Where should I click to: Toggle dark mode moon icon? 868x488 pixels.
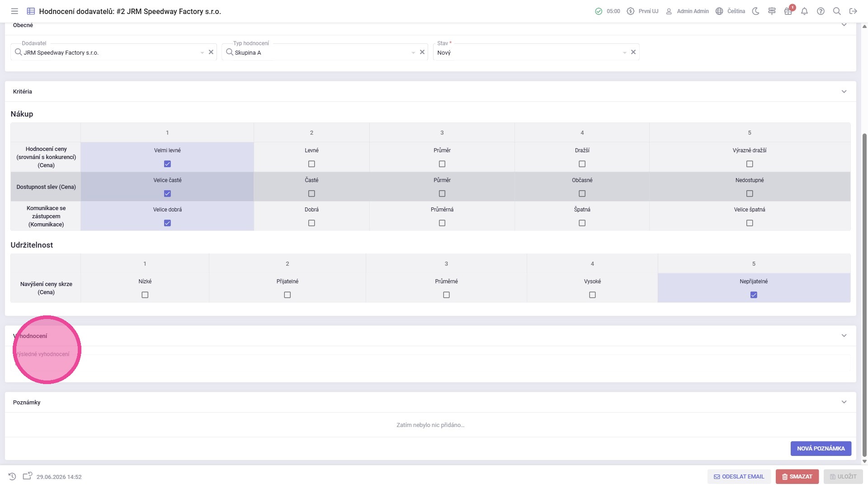[755, 11]
